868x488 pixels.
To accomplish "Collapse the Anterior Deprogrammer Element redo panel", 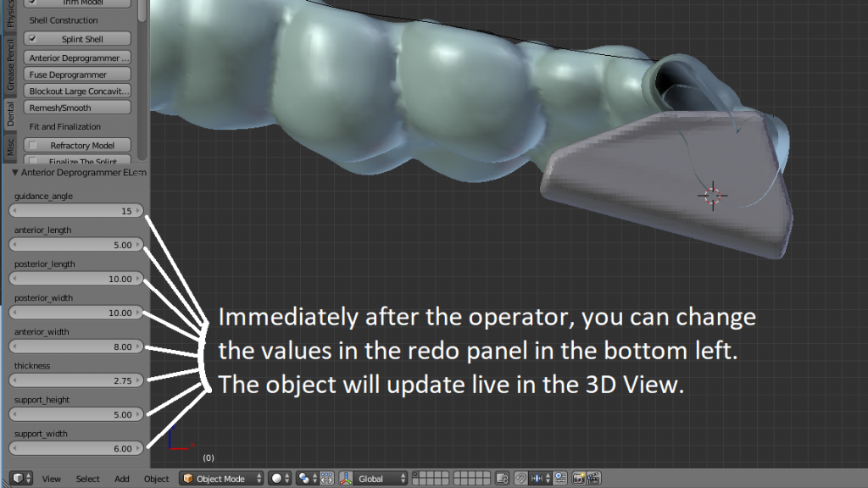I will coord(15,173).
